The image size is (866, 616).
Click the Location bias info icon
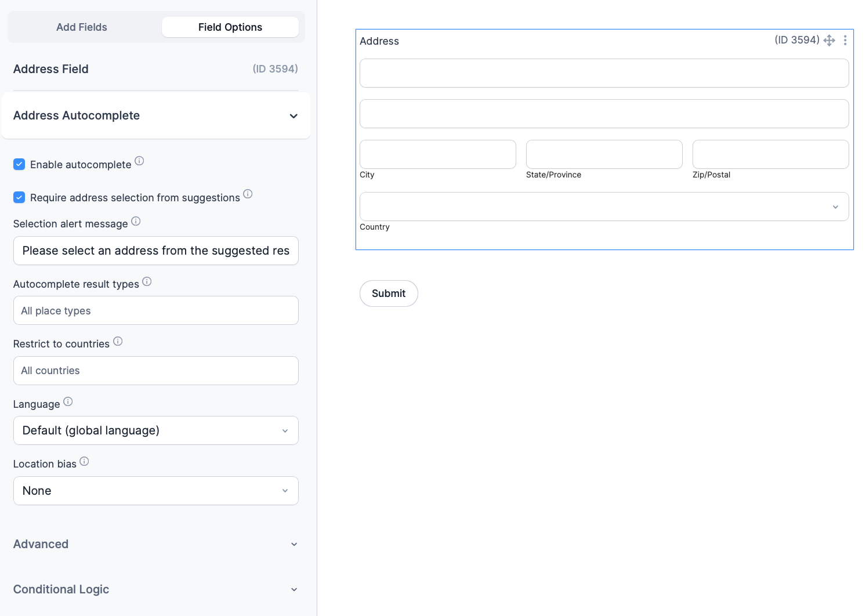click(84, 461)
